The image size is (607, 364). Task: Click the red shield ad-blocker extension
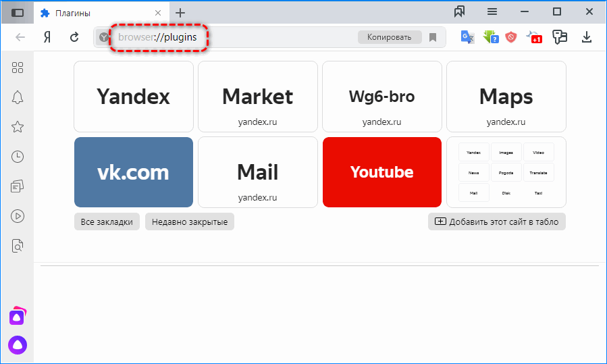click(511, 37)
